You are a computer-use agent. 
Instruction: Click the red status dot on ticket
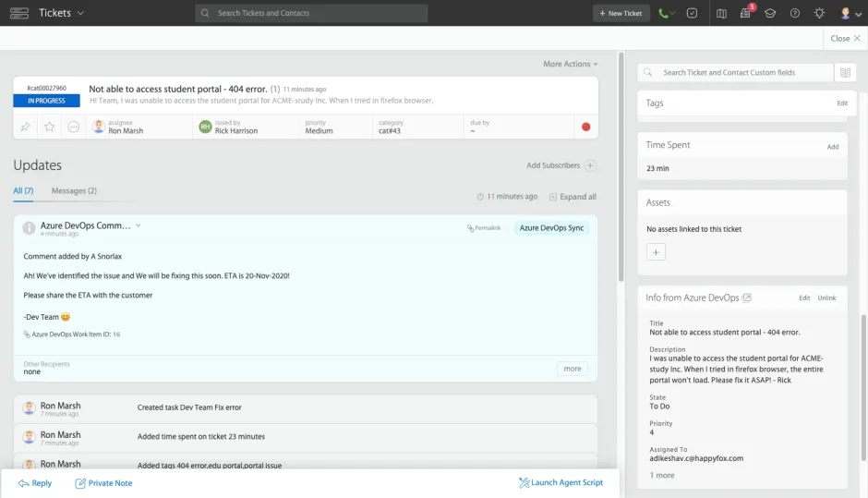[585, 127]
